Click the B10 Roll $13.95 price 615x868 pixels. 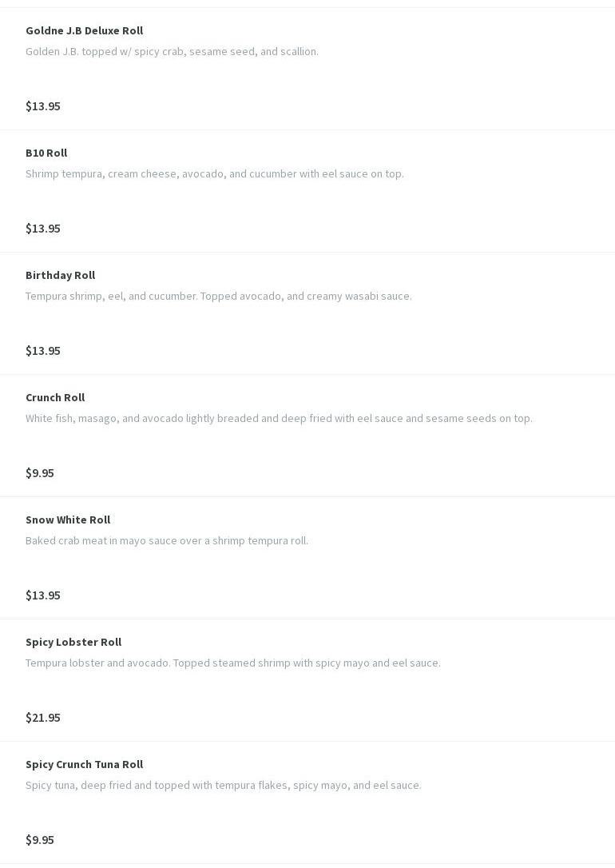point(43,229)
